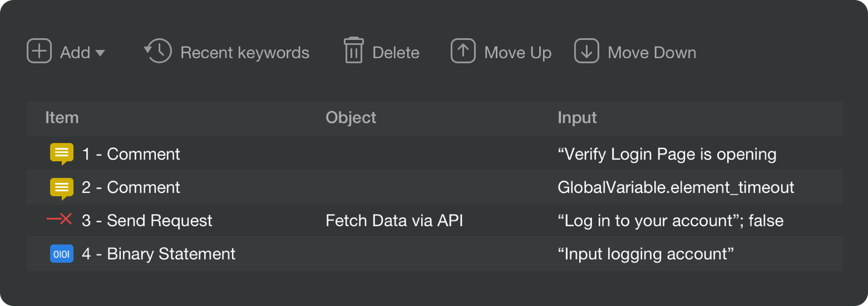Click the red error icon on Send Request
The image size is (868, 306).
60,220
